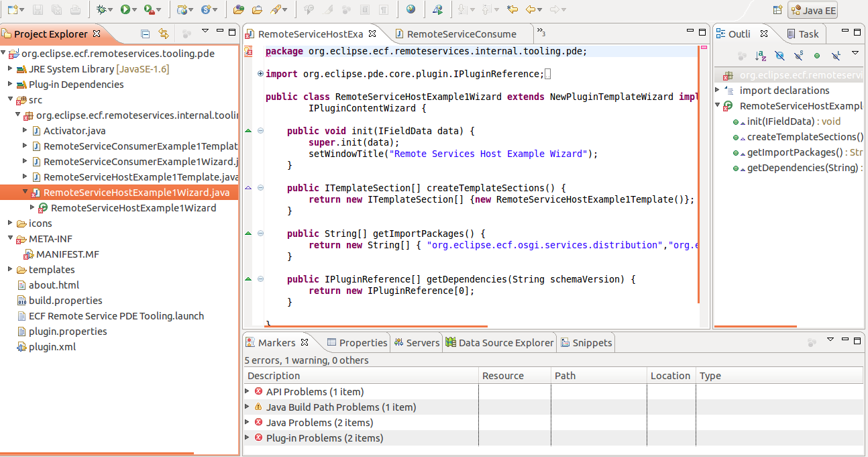This screenshot has height=457, width=868.
Task: Toggle Hide Non-Public Members green dot
Action: (x=817, y=56)
